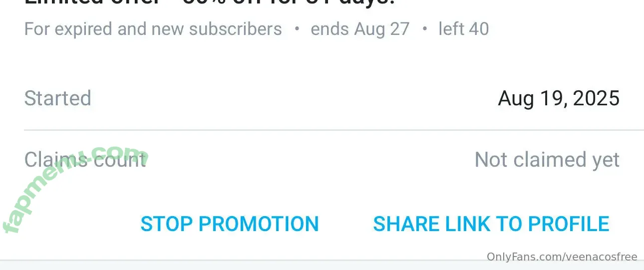Screen dimensions: 644x270
Task: Click the Not claimed yet status
Action: tap(547, 160)
